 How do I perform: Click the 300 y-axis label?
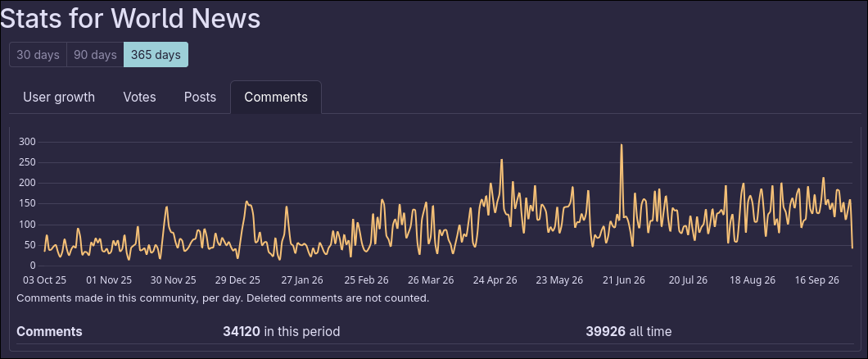click(27, 142)
